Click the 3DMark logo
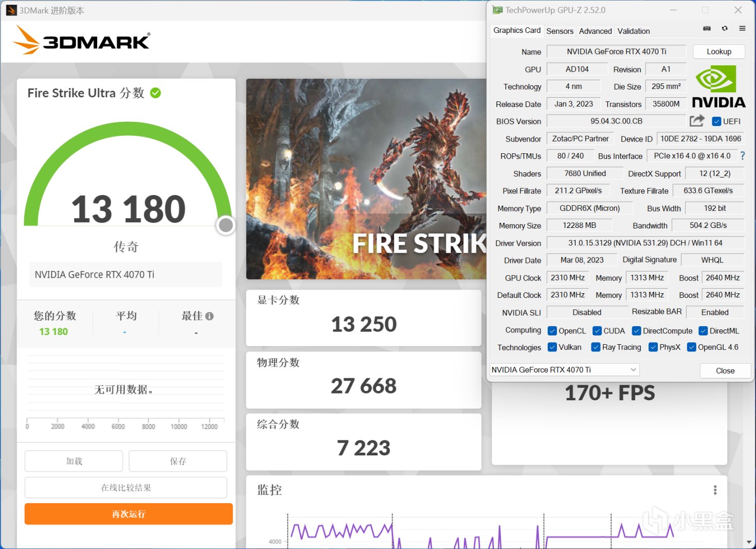756x549 pixels. tap(82, 40)
